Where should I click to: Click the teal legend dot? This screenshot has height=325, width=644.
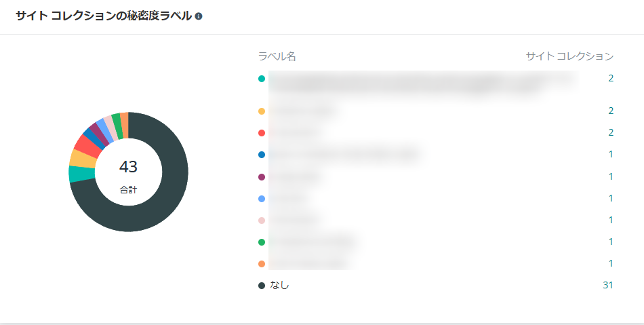click(x=262, y=79)
